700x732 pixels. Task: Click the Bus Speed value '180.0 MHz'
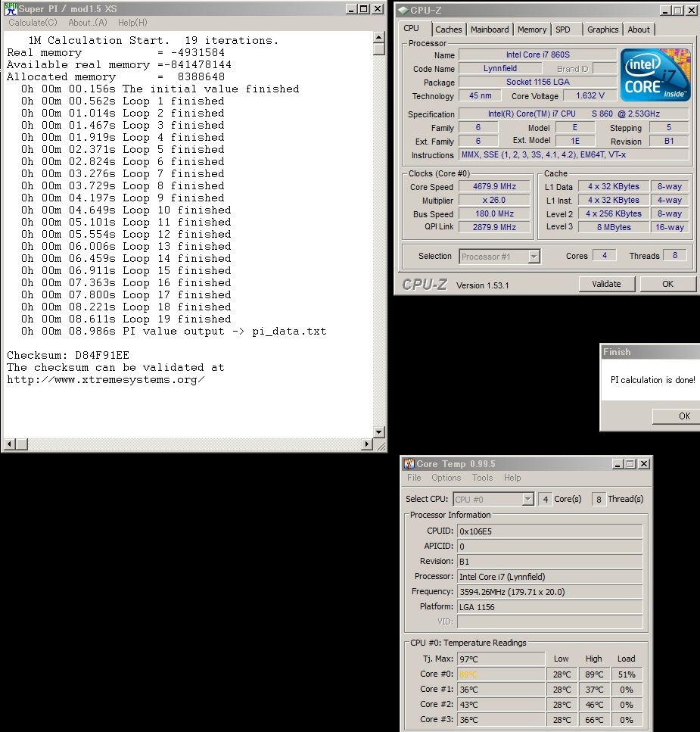(494, 213)
